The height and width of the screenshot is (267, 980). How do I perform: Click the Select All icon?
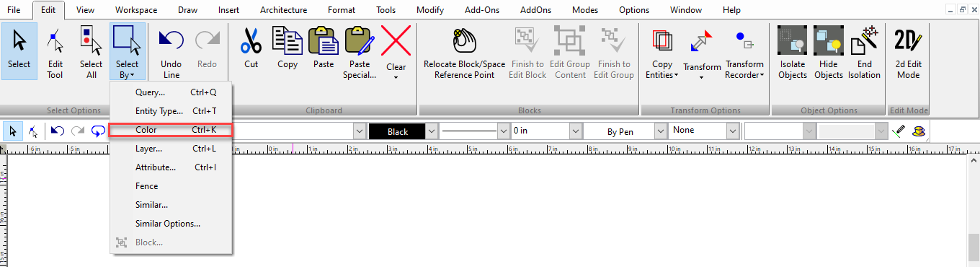[x=91, y=41]
